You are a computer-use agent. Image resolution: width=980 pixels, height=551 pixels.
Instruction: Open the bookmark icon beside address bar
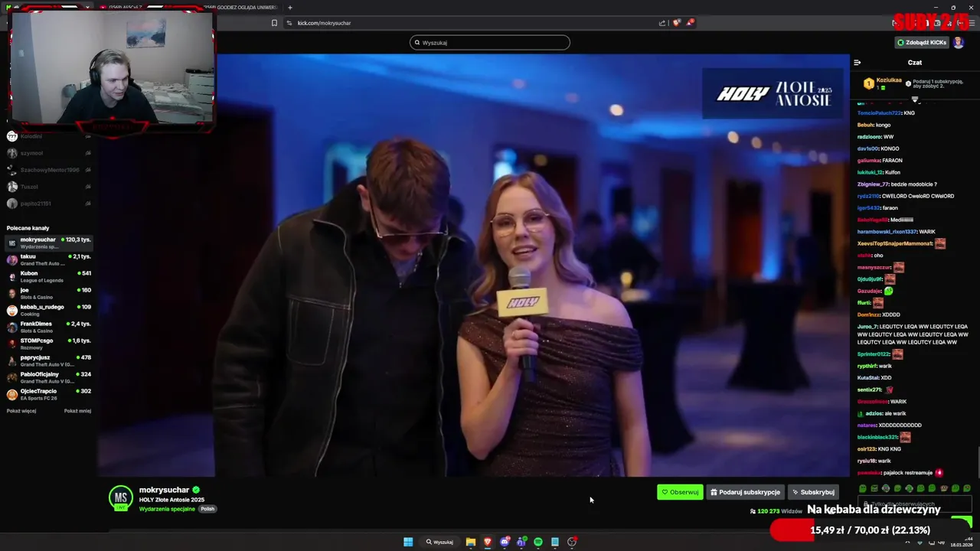tap(274, 23)
